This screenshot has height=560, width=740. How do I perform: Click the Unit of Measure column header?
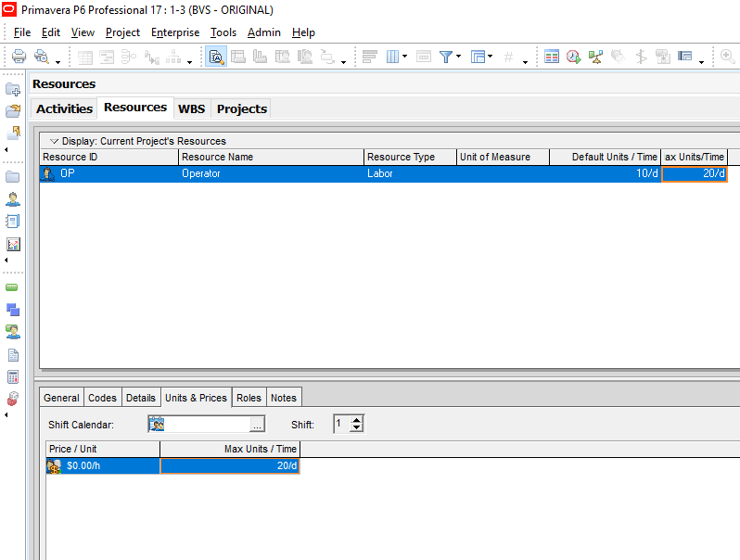click(503, 157)
